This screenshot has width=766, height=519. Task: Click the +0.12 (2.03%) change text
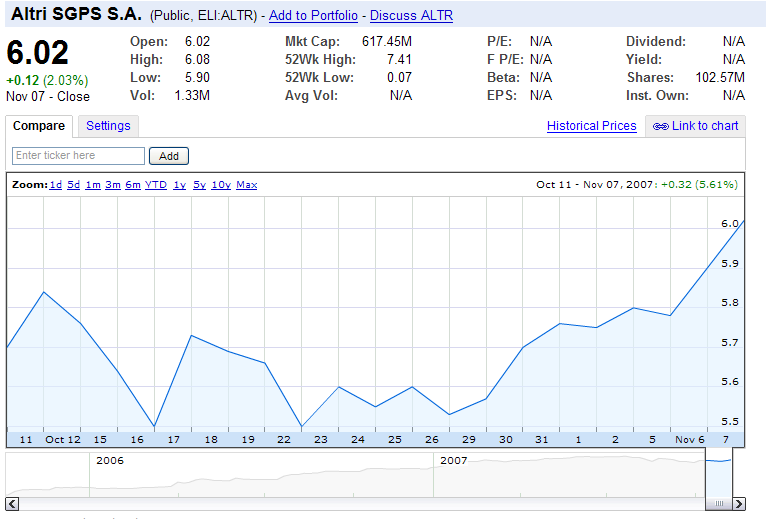point(47,80)
